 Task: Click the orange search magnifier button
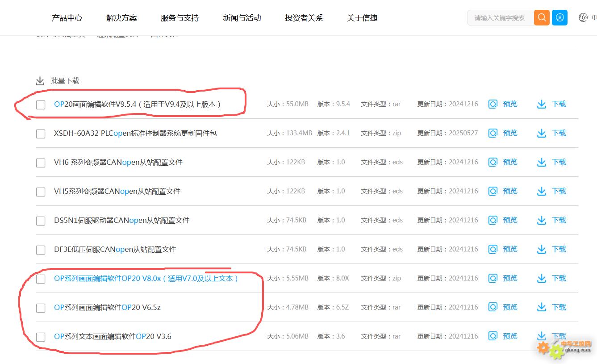pyautogui.click(x=542, y=18)
